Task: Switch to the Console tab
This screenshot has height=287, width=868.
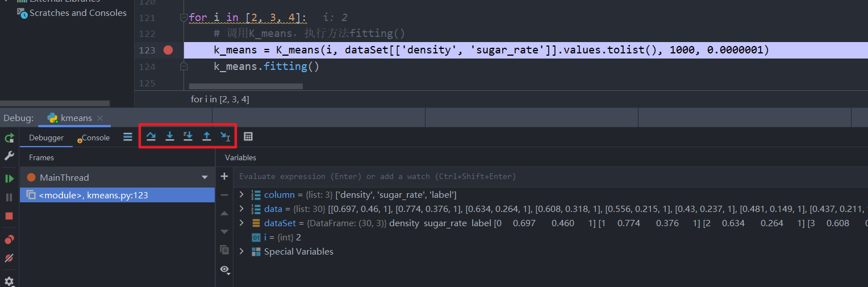Action: (x=94, y=138)
